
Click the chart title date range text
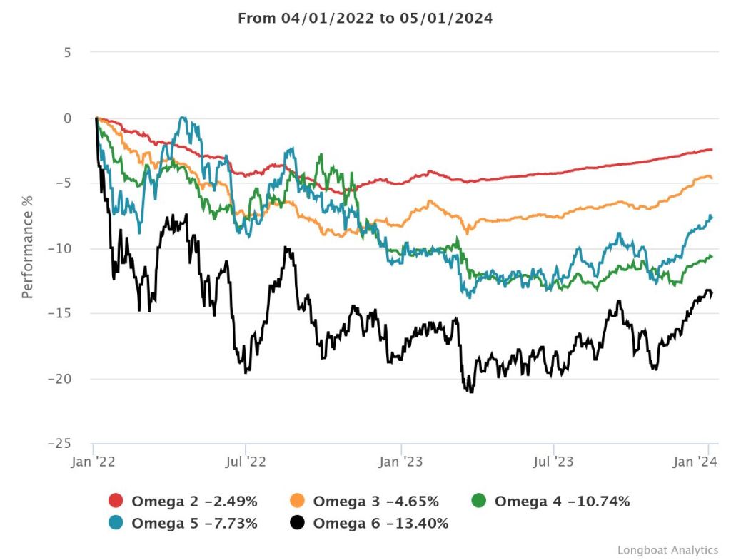click(365, 19)
